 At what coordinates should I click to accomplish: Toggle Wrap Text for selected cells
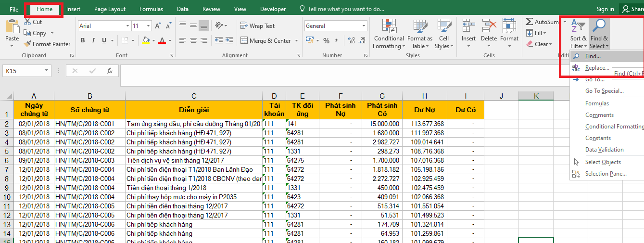(x=257, y=26)
